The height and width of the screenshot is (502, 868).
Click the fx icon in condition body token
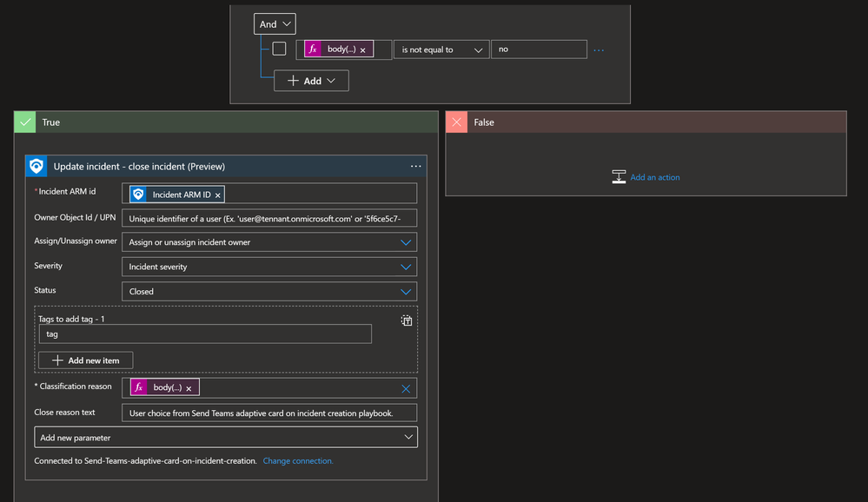point(313,50)
